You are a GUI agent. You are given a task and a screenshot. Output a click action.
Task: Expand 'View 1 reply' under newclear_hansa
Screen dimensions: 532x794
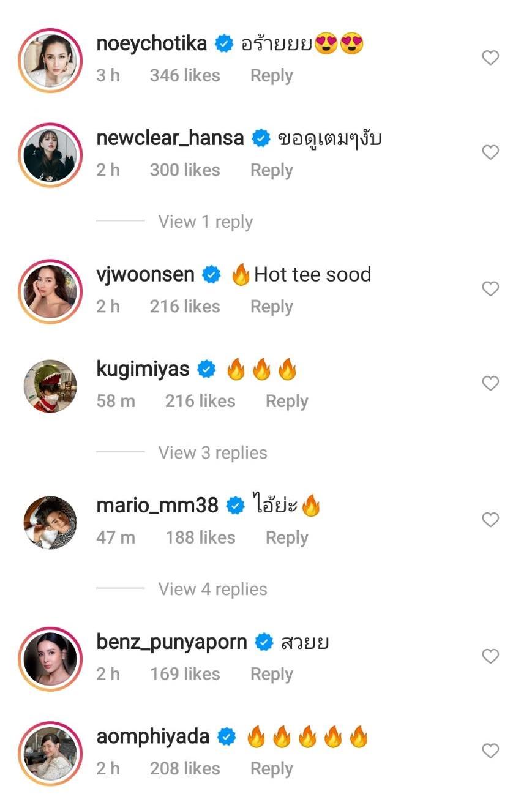point(205,222)
